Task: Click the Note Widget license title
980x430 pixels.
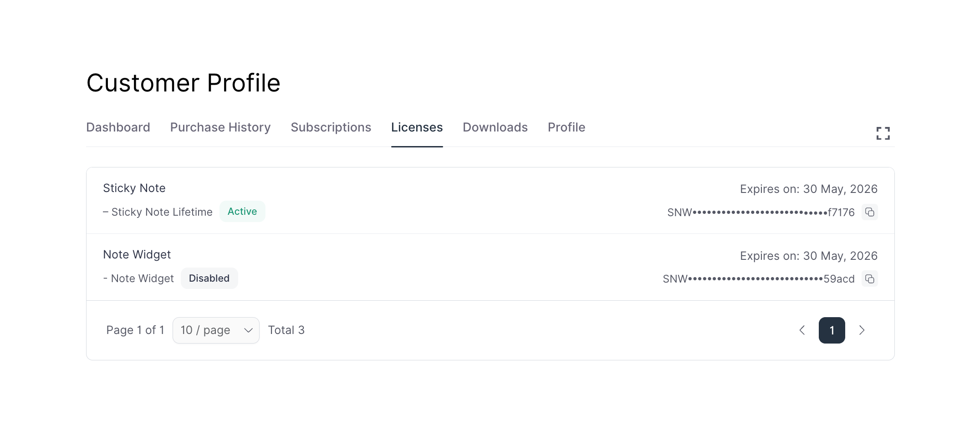Action: click(x=137, y=255)
